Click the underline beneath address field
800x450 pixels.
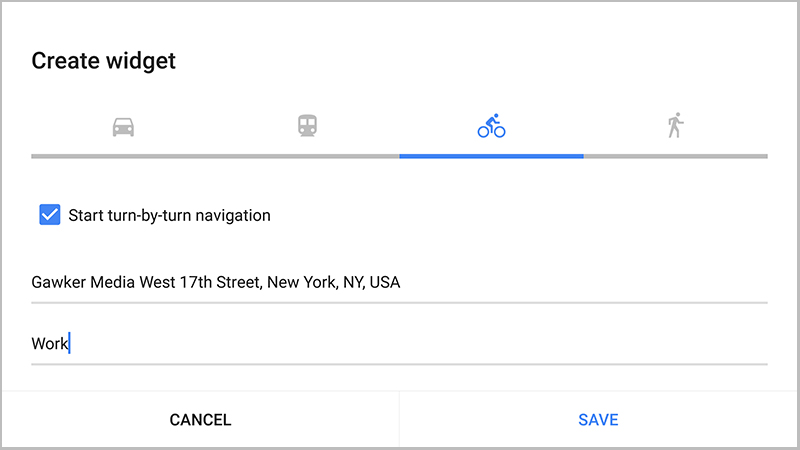coord(399,303)
